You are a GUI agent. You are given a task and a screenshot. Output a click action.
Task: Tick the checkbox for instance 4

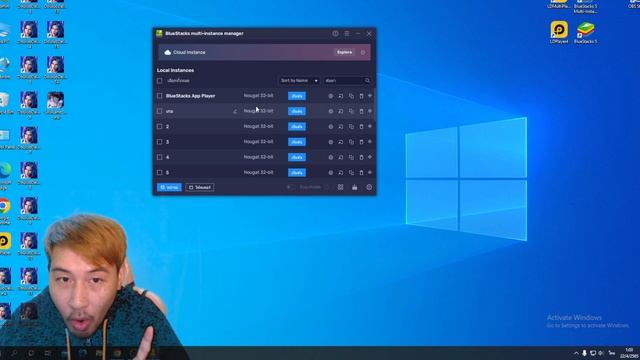point(160,157)
